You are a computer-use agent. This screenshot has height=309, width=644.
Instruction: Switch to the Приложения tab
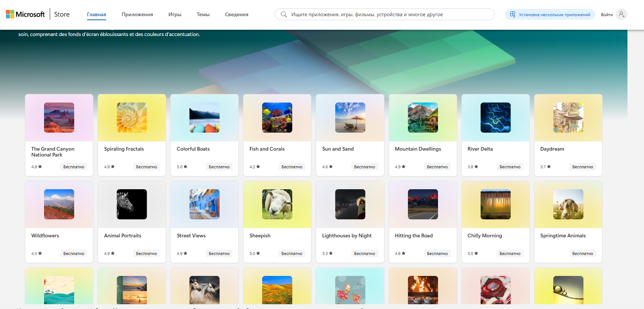(x=137, y=15)
